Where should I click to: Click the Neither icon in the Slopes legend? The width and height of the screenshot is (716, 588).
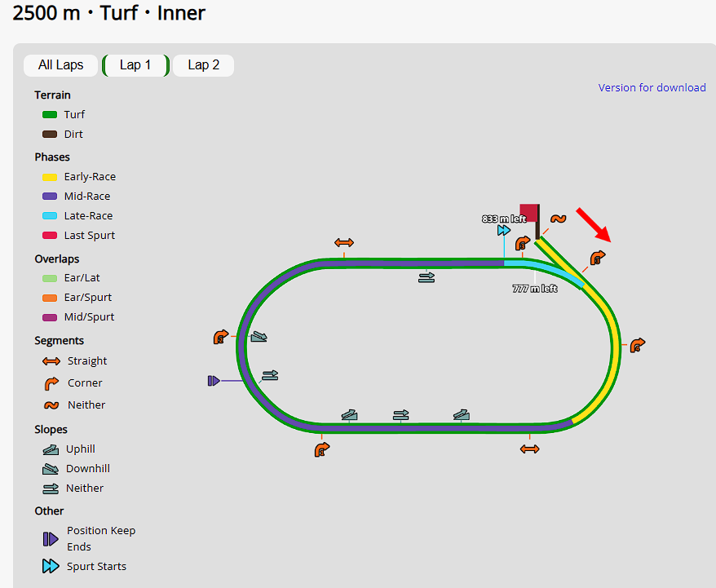(51, 489)
